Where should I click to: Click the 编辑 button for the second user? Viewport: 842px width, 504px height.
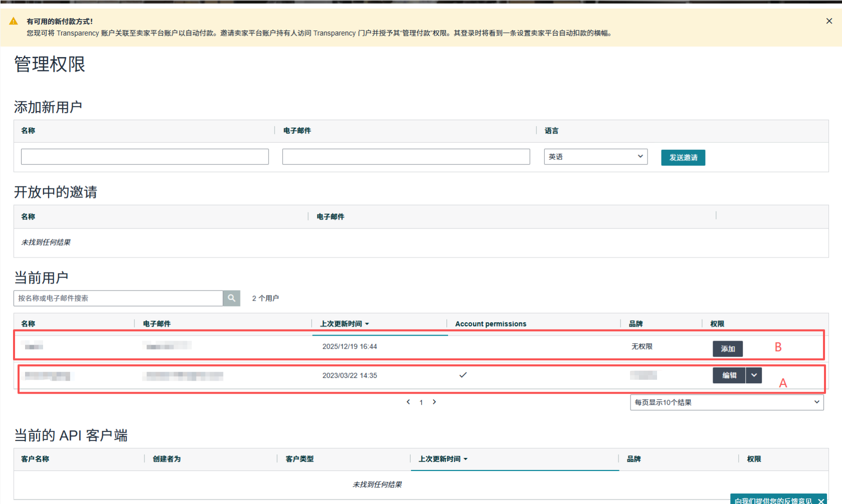729,375
